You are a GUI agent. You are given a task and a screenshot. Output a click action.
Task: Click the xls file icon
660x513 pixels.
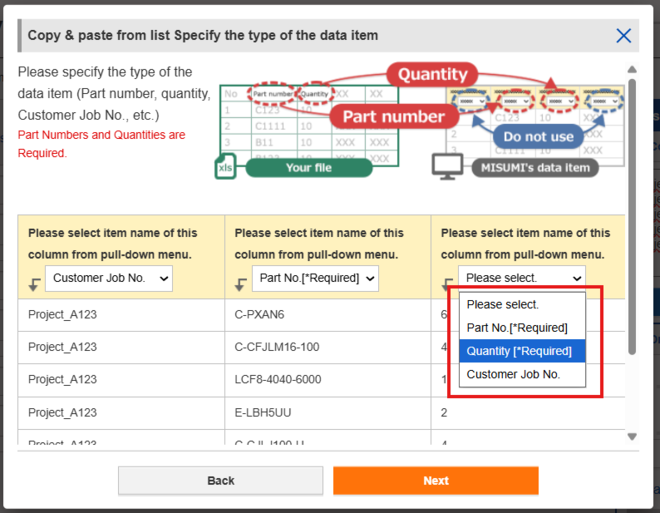point(225,167)
